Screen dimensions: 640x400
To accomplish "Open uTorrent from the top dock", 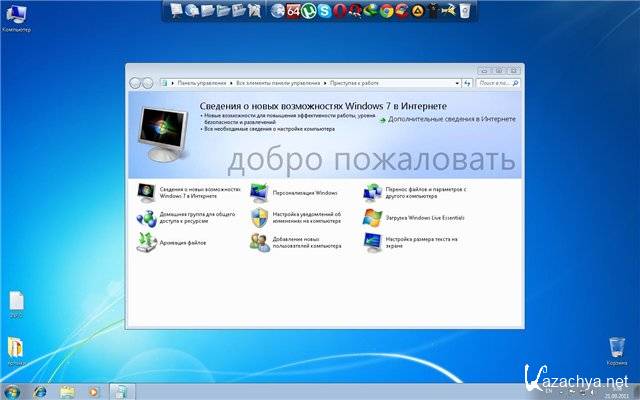I will (310, 11).
